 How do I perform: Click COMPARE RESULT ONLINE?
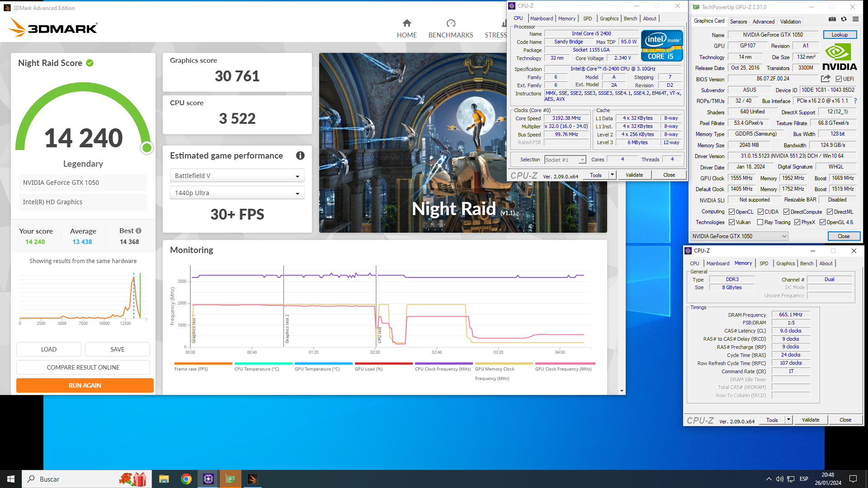[x=83, y=367]
